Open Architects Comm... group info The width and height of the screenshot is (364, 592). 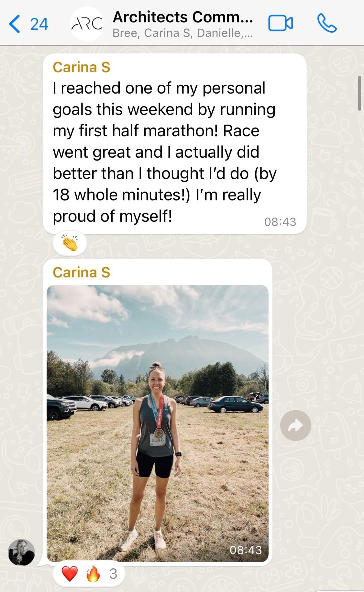(x=182, y=17)
